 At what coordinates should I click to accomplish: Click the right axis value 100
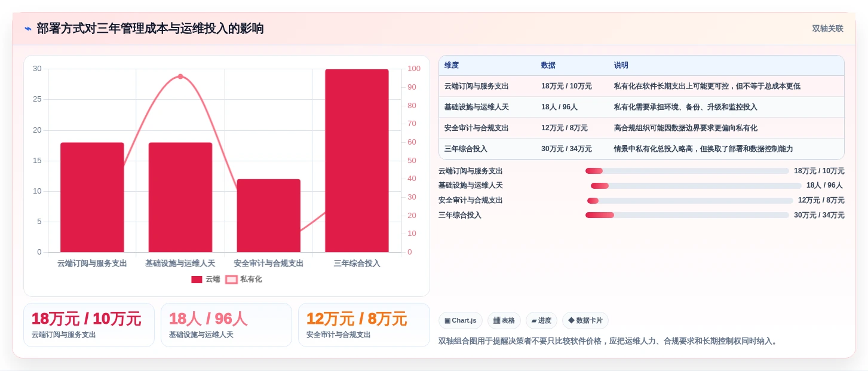click(x=414, y=69)
